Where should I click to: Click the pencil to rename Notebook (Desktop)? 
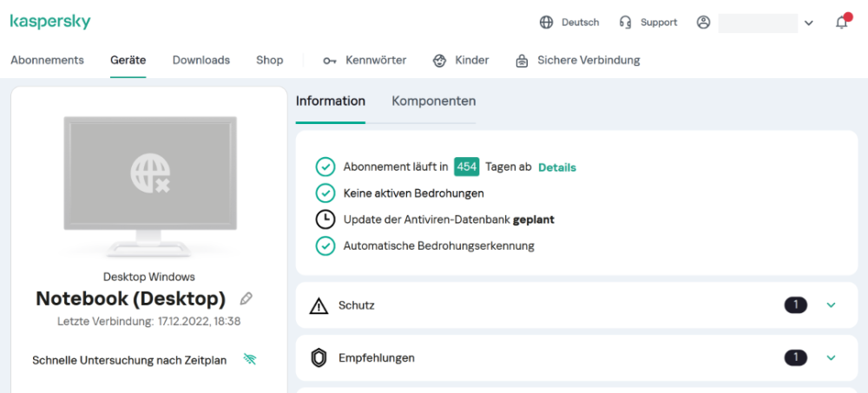click(x=247, y=298)
